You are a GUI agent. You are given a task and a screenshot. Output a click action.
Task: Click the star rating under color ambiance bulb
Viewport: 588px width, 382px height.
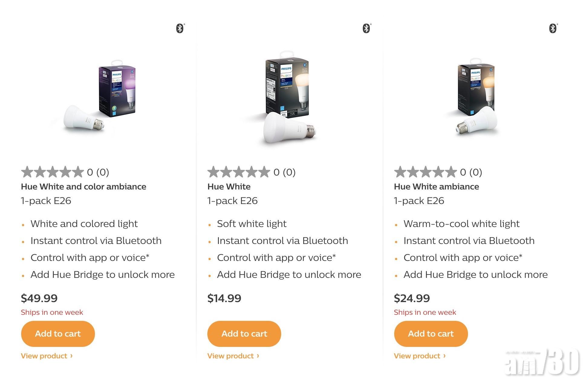pyautogui.click(x=52, y=172)
